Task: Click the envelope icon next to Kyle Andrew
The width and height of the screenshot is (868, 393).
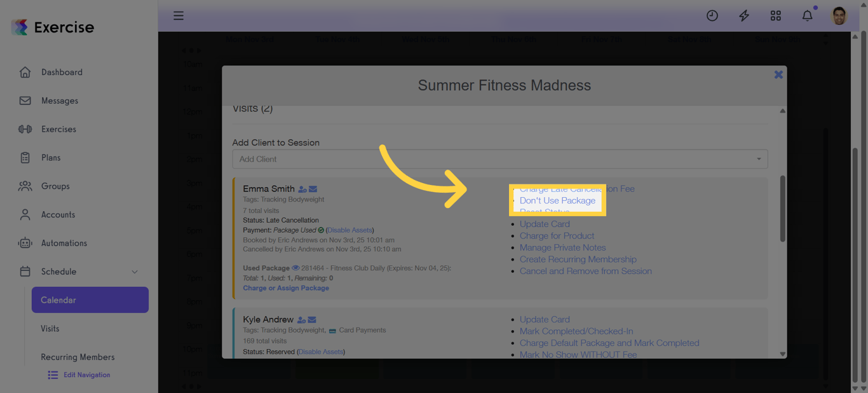Action: [x=312, y=320]
